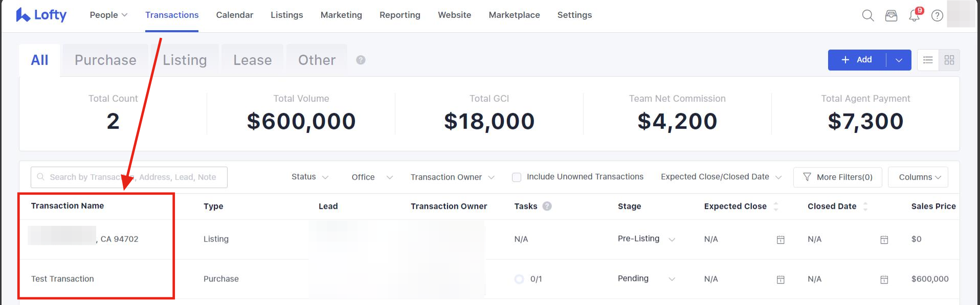This screenshot has width=980, height=305.
Task: Click the transaction search field
Action: click(x=132, y=177)
